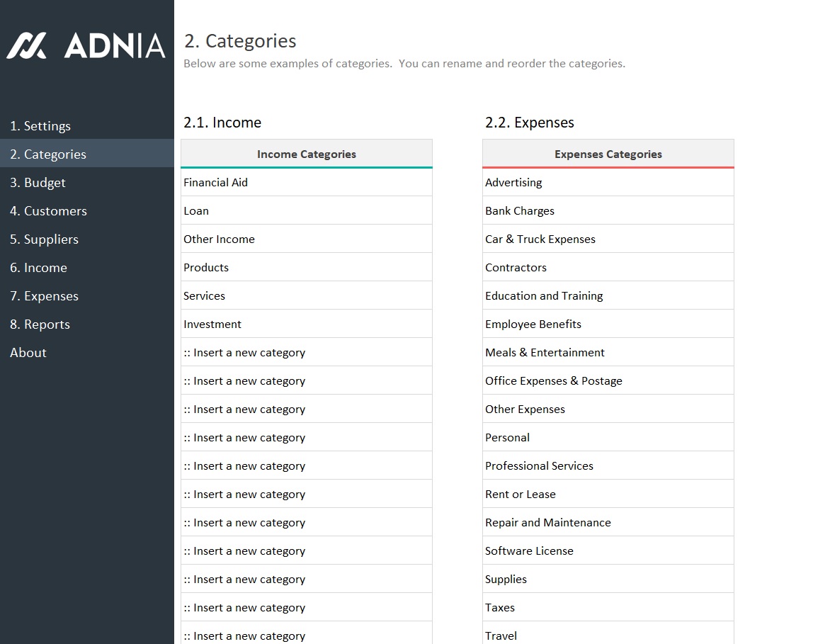This screenshot has width=813, height=644.
Task: Click the Software License expense
Action: 608,550
